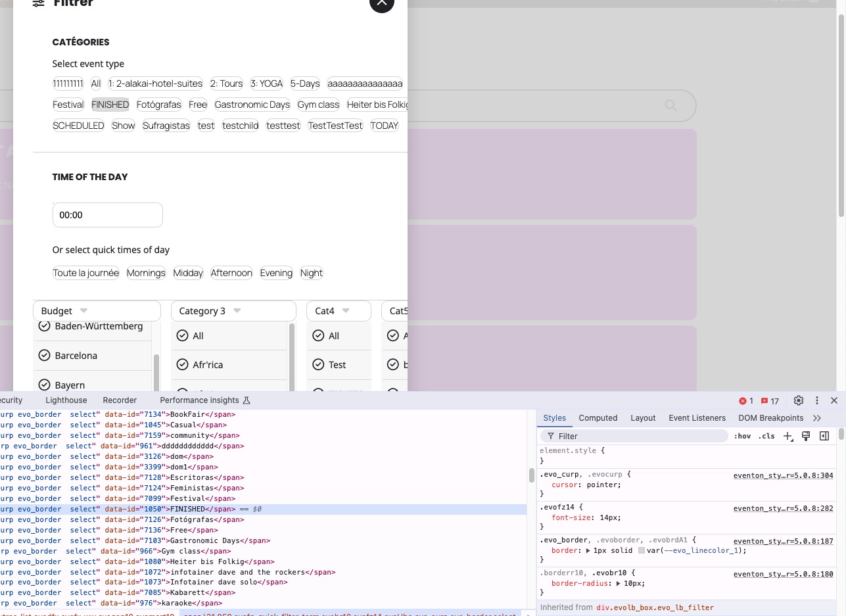Open the Cat4 dropdown
Screen dimensions: 846x616
coord(339,311)
